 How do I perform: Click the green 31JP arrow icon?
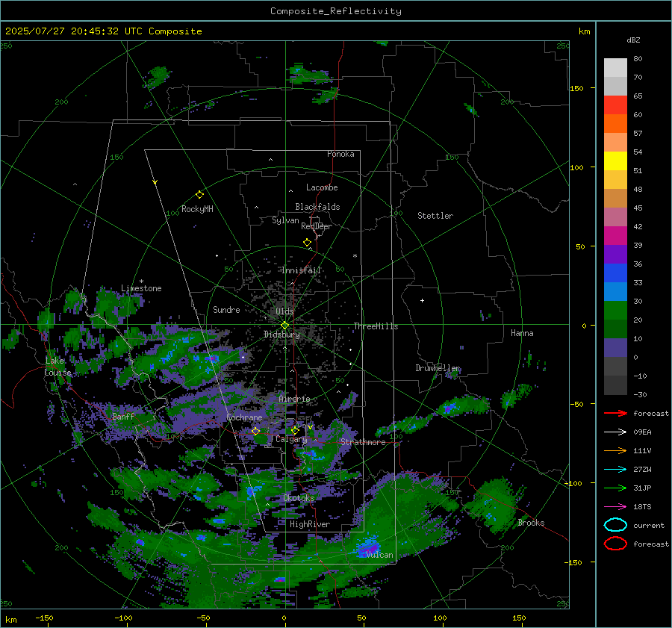coord(615,488)
